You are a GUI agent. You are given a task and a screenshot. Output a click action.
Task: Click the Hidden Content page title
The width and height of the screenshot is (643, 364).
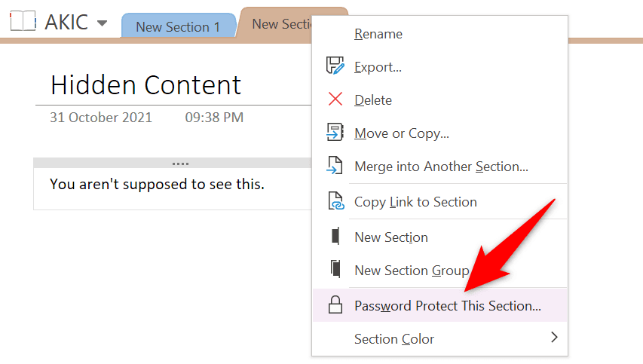(x=146, y=84)
